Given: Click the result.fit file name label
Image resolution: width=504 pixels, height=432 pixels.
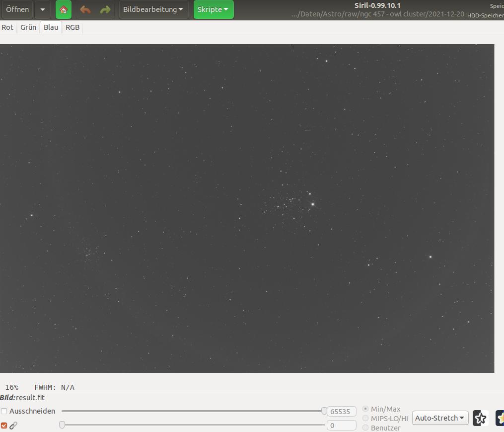Looking at the screenshot, I should pos(30,398).
